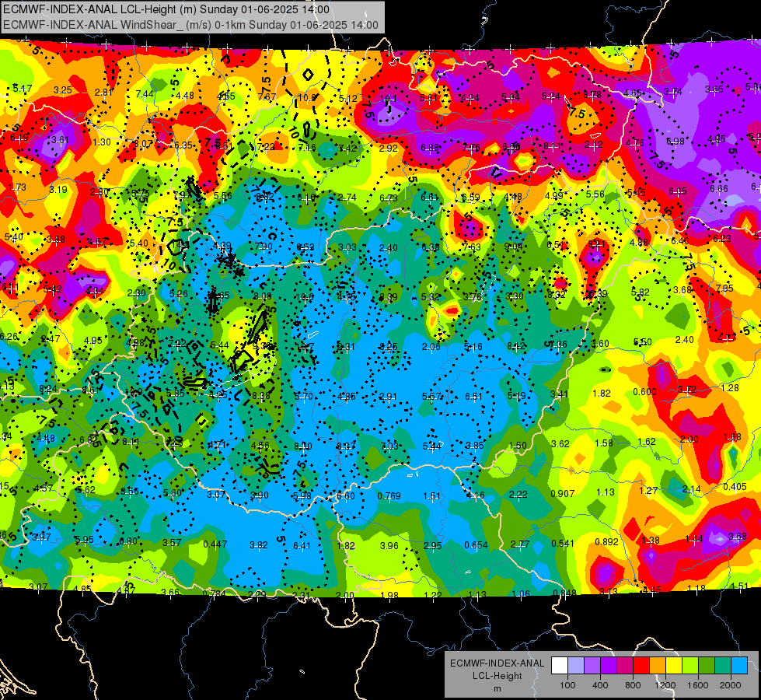
Task: Click the map value 1.27
Action: [x=648, y=490]
